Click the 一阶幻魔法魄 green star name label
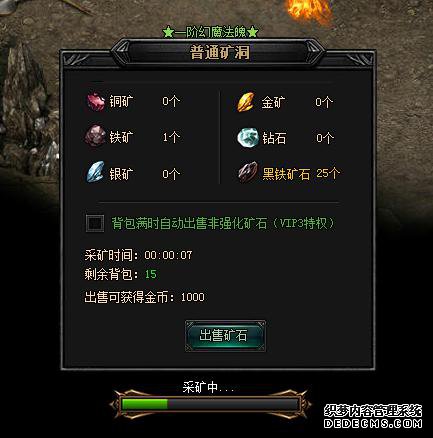The height and width of the screenshot is (438, 433). click(211, 32)
